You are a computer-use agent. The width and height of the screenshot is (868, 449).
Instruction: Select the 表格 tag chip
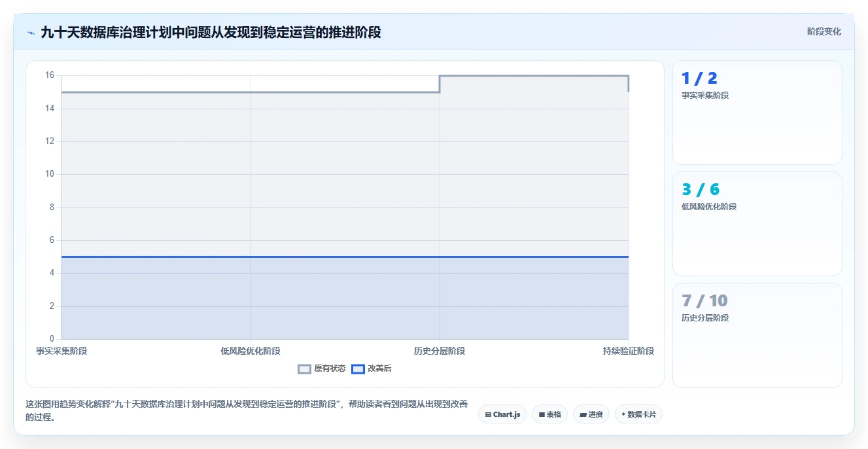click(549, 414)
